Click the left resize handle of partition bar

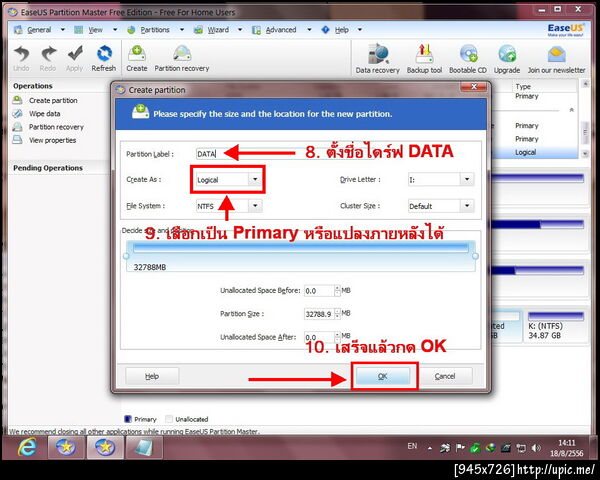pyautogui.click(x=126, y=256)
